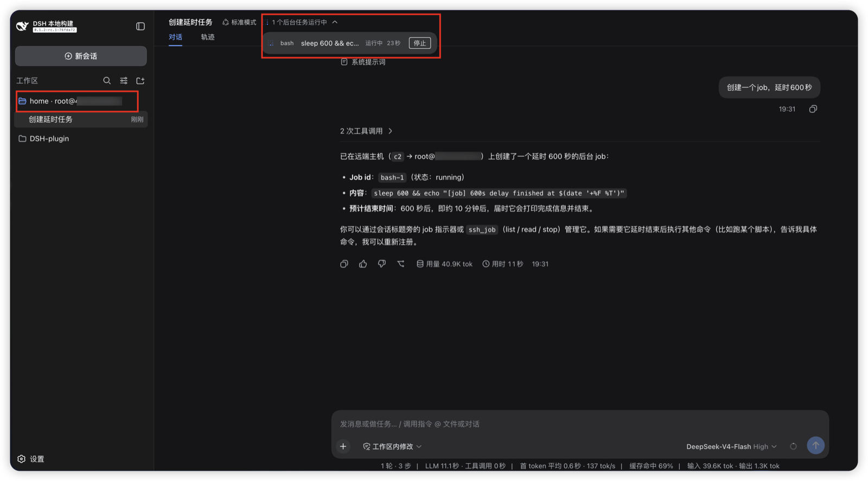Start a new conversation with 新会话
The height and width of the screenshot is (481, 868).
(x=81, y=56)
